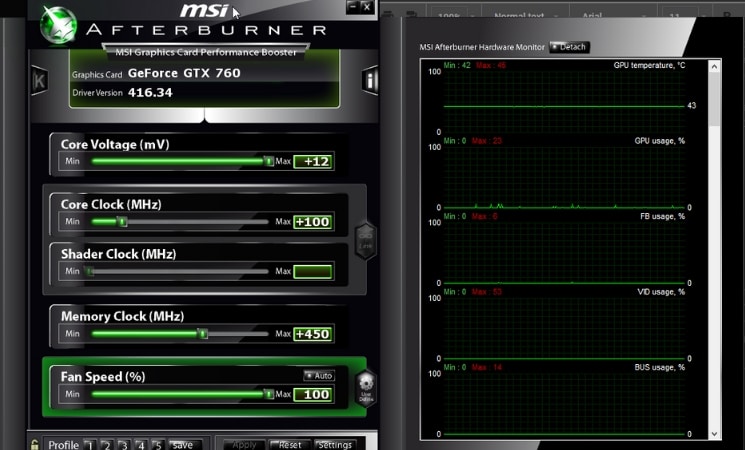Open the Settings dialog
745x450 pixels.
pos(335,445)
